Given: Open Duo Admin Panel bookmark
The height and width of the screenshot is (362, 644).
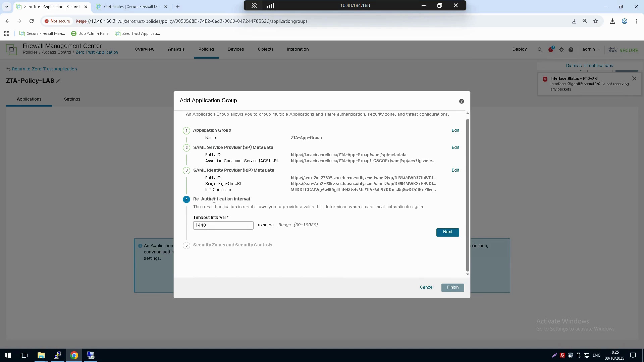Looking at the screenshot, I should [x=90, y=34].
